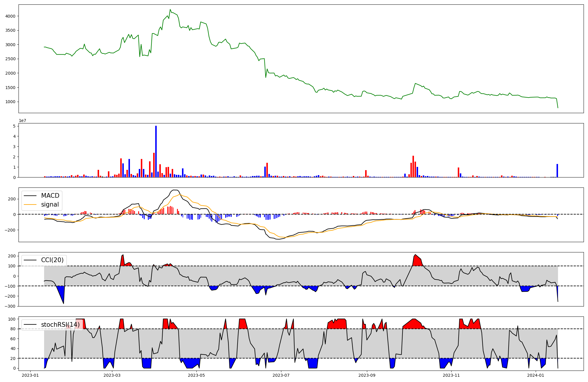The image size is (588, 382).
Task: Click the MACD legend label
Action: 50,196
